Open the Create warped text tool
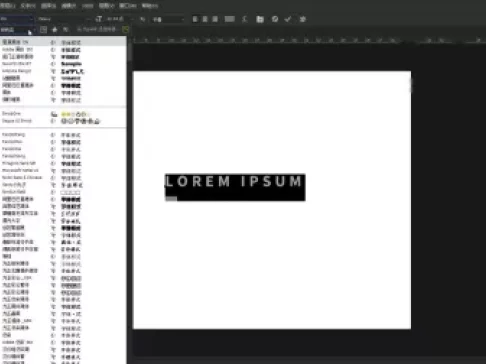486x364 pixels. (x=245, y=19)
